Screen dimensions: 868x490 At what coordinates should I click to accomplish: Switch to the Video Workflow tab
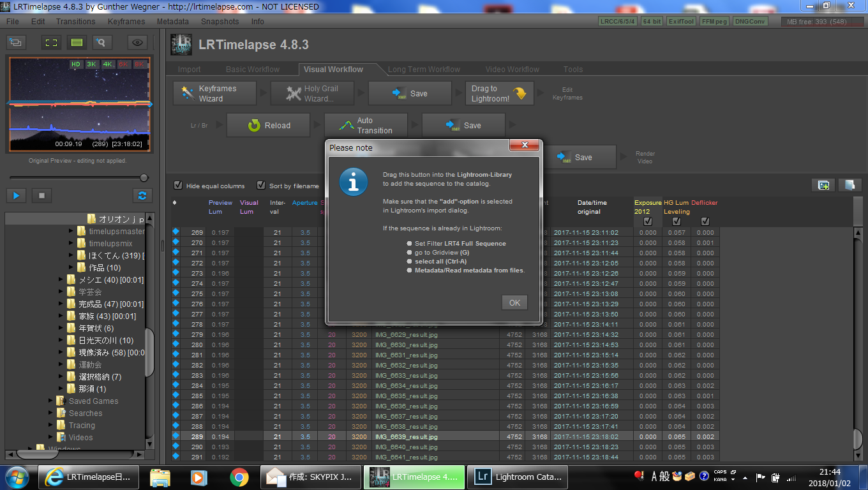513,69
